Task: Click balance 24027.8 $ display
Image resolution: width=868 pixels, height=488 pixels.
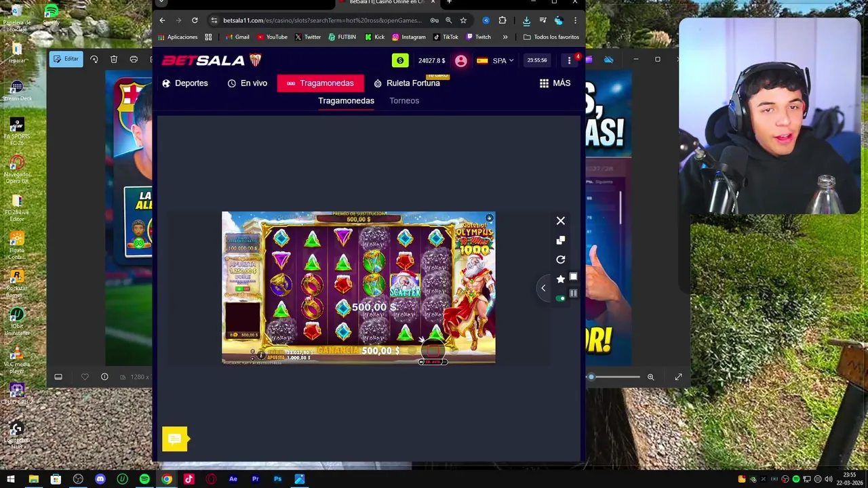Action: coord(432,60)
